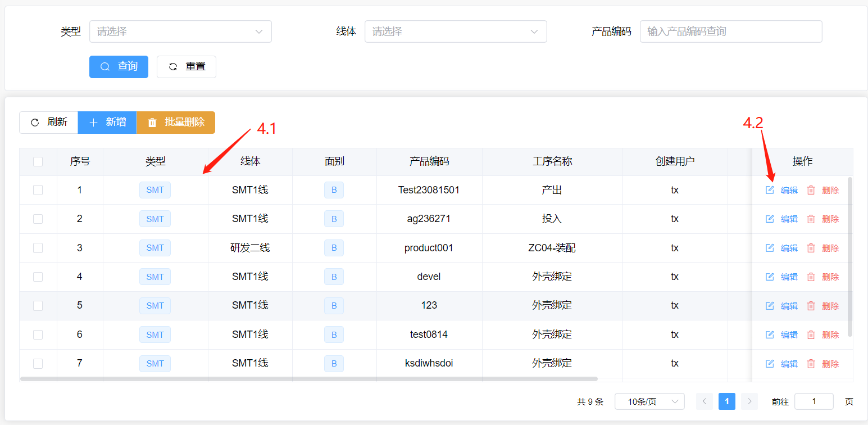This screenshot has height=425, width=868.
Task: Toggle the select-all checkbox in table header
Action: point(38,162)
